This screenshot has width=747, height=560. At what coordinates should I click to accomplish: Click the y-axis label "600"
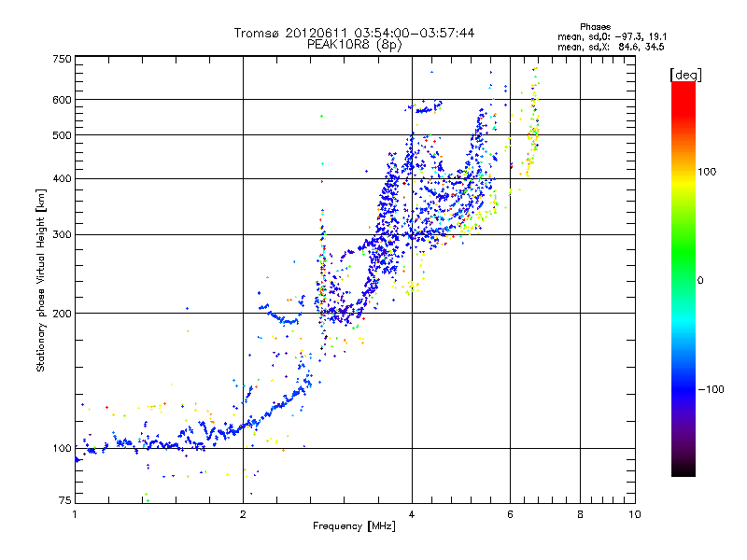click(62, 100)
